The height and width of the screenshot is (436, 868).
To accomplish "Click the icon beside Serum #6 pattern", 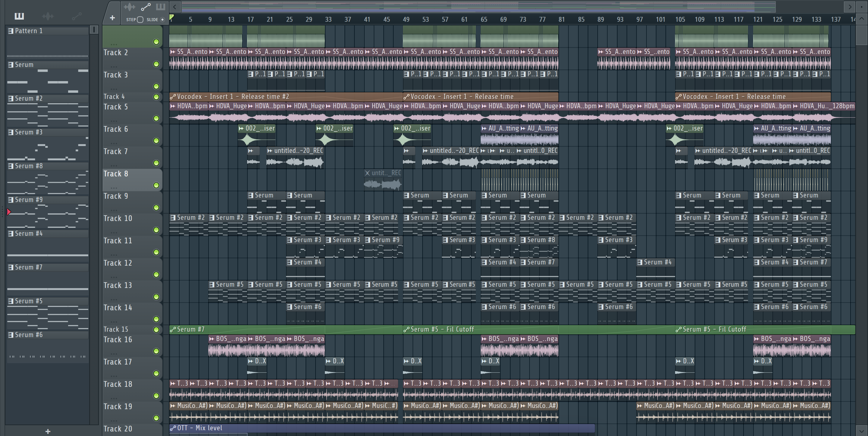I will click(11, 335).
